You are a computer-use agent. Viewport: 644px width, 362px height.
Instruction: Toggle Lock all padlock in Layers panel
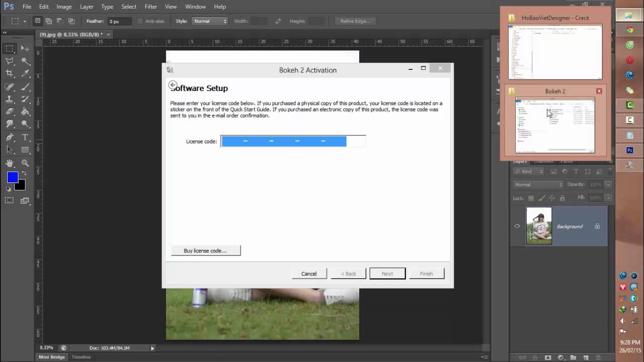[x=562, y=198]
